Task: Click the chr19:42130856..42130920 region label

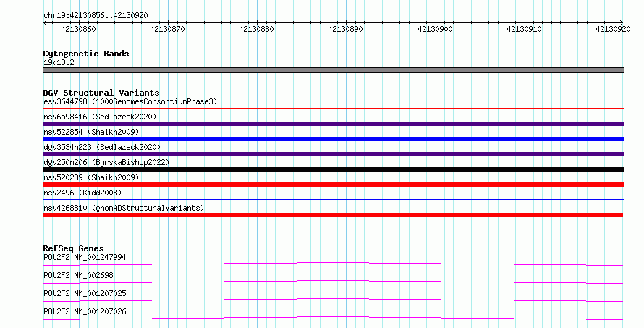Action: tap(96, 15)
